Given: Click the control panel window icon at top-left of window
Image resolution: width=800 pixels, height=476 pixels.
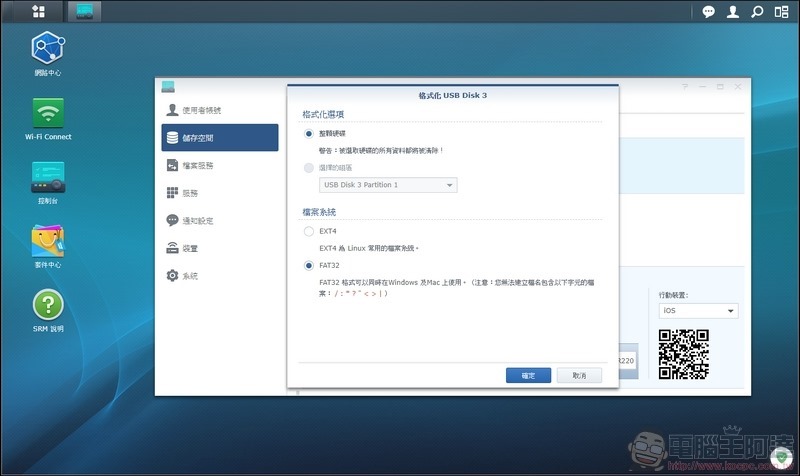Looking at the screenshot, I should (x=168, y=87).
